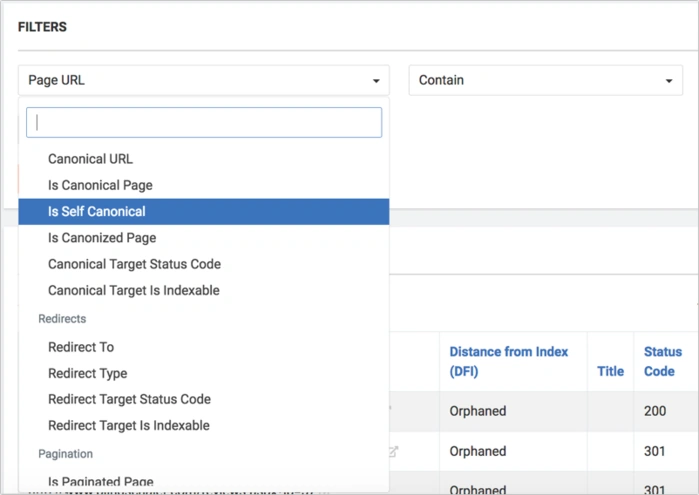Screen dimensions: 699x495
Task: Click the Page URL dropdown arrow
Action: click(376, 81)
